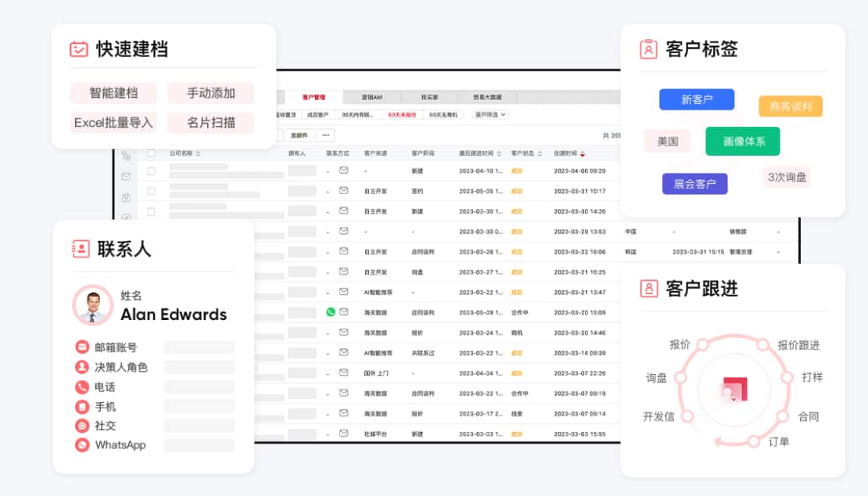Click the 客户跟进 panel header icon
Viewport: 868px width, 496px height.
[648, 289]
